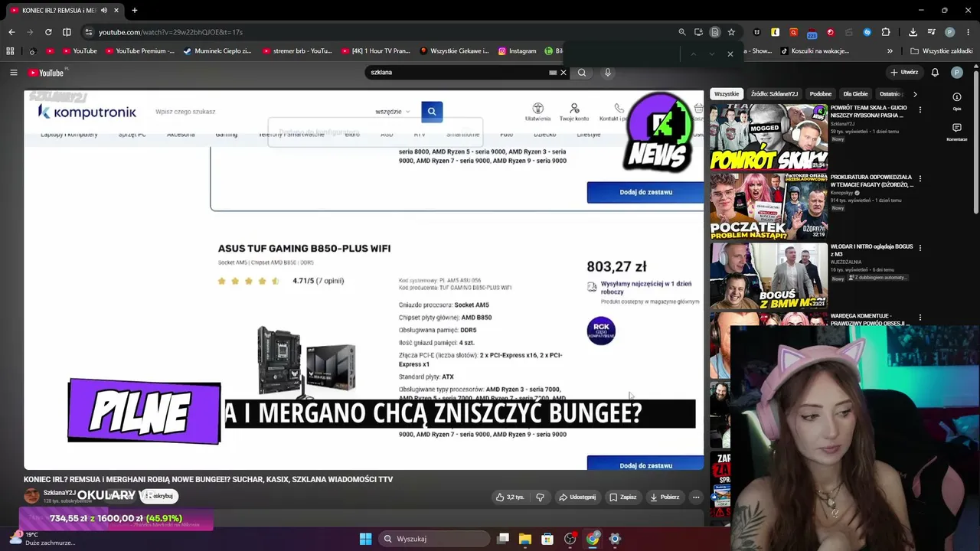The width and height of the screenshot is (980, 551).
Task: Open options for WŁODAR I NITRO video
Action: (x=920, y=248)
